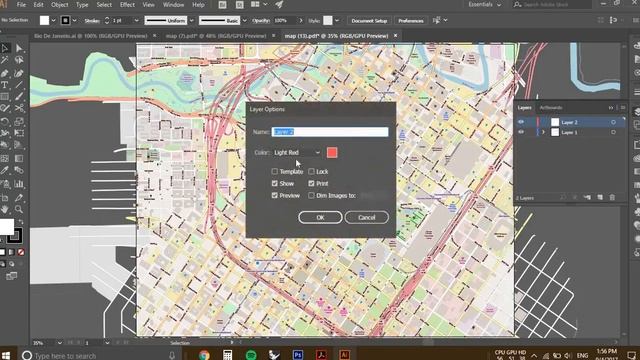Select the Paintbrush tool

(19, 97)
